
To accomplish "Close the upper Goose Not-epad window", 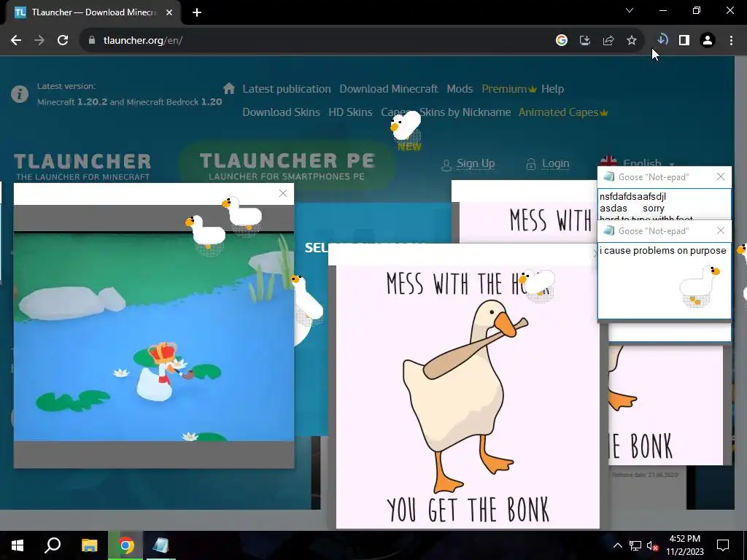I will [721, 177].
